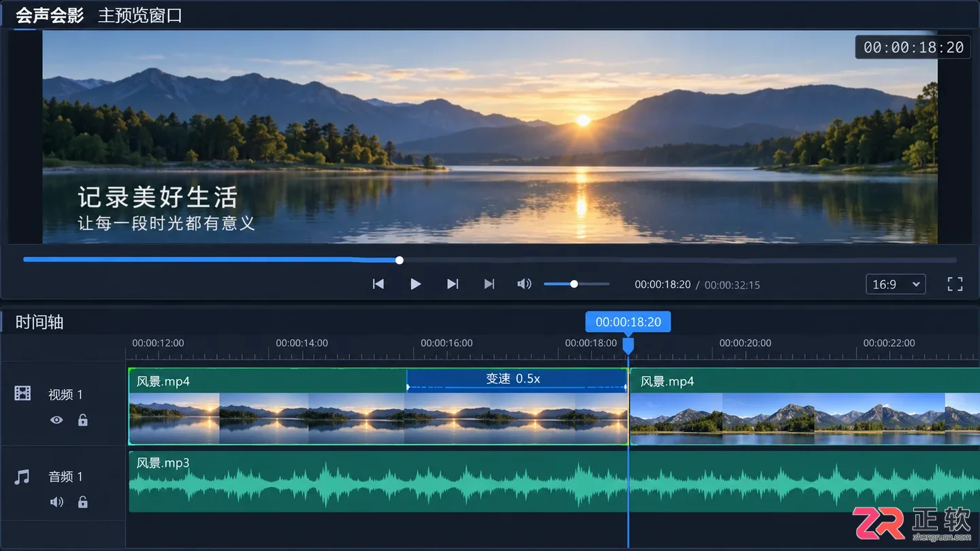Viewport: 980px width, 551px height.
Task: Mute the preview volume speaker icon
Action: pyautogui.click(x=524, y=284)
